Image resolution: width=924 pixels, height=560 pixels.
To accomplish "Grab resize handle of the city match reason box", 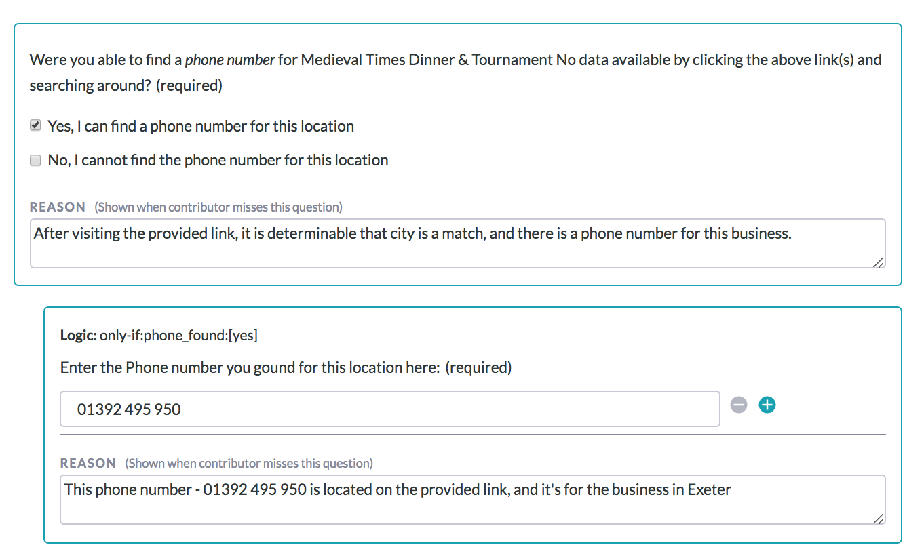I will point(879,262).
